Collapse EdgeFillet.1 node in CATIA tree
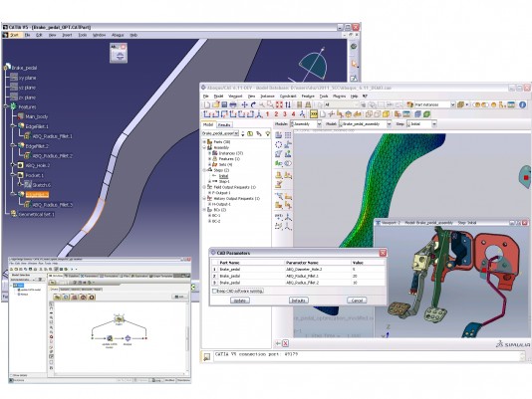This screenshot has width=532, height=399. pos(13,126)
